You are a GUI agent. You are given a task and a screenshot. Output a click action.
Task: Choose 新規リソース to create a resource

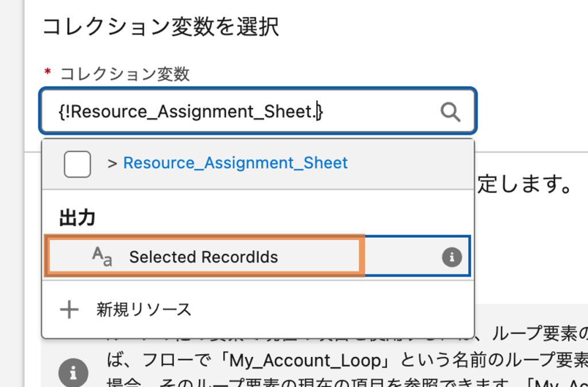coord(144,310)
